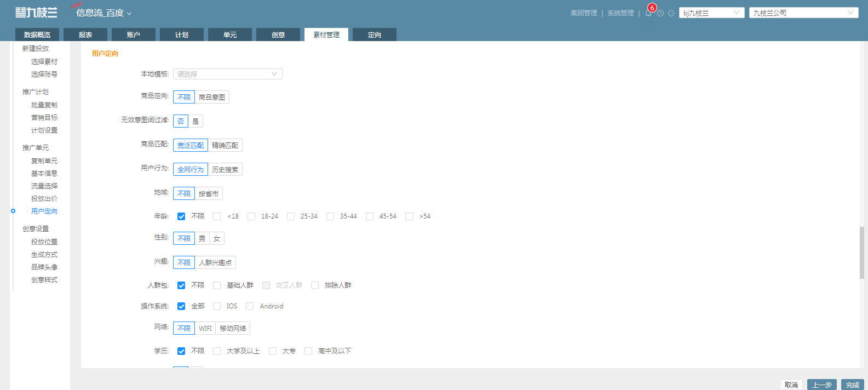Screen dimensions: 868x390
Task: Select 是 for 无效意图词过滤
Action: click(x=196, y=121)
